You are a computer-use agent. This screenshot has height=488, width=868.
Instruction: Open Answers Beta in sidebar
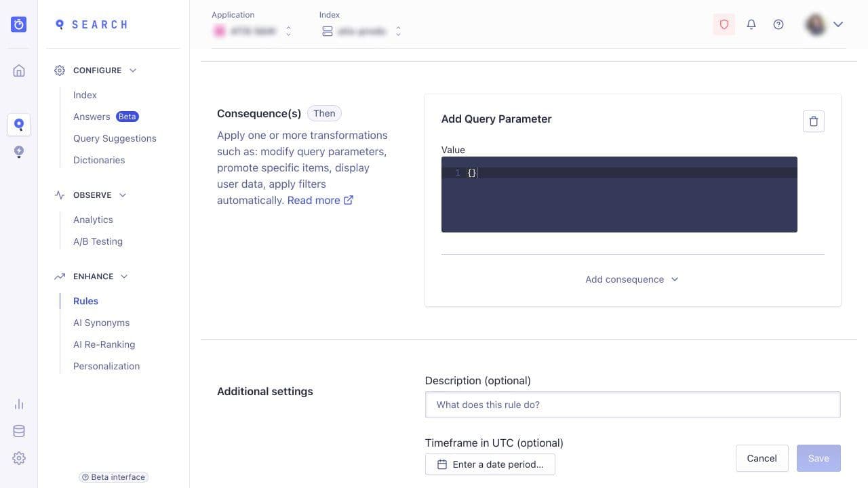(x=106, y=117)
